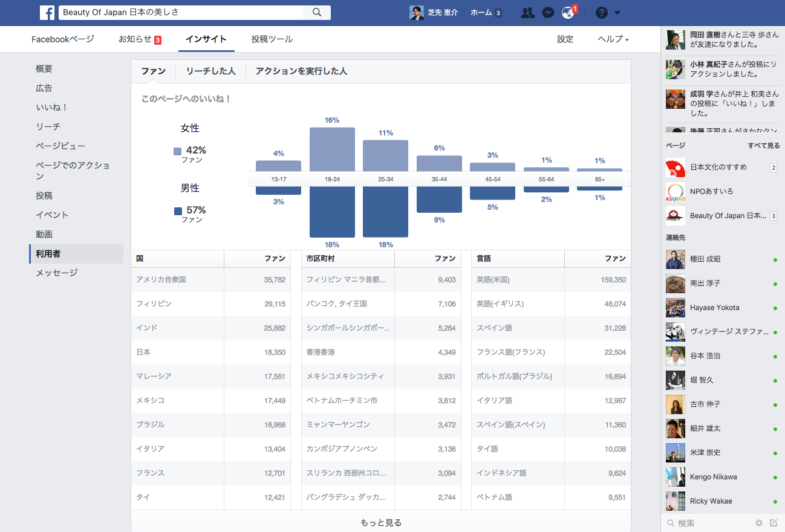Expand the account dropdown arrow in top bar
785x532 pixels.
(x=617, y=13)
